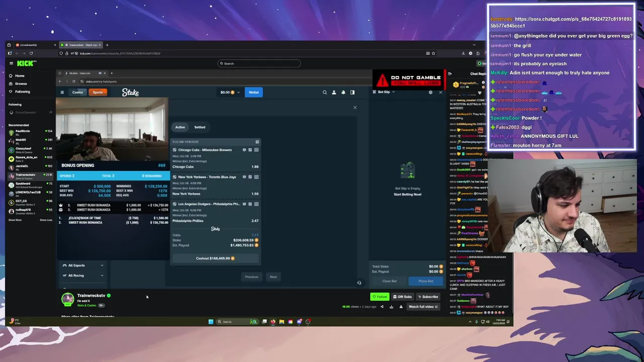Image resolution: width=644 pixels, height=362 pixels.
Task: Open fissure_dota_en recommended channel
Action: click(30, 158)
